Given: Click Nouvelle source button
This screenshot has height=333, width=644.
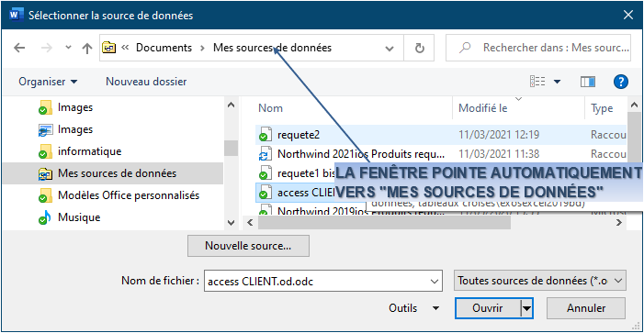Looking at the screenshot, I should tap(248, 246).
